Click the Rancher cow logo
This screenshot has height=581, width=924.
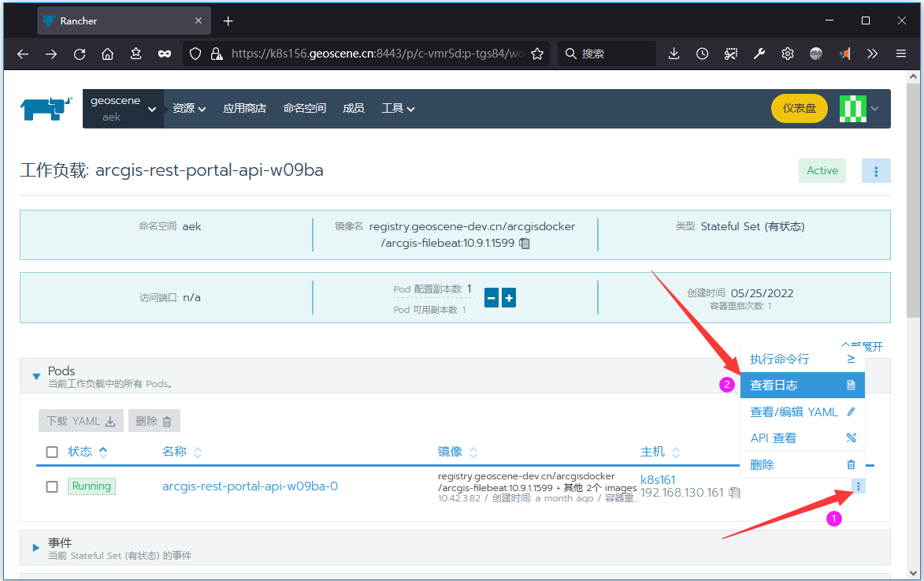(x=45, y=108)
